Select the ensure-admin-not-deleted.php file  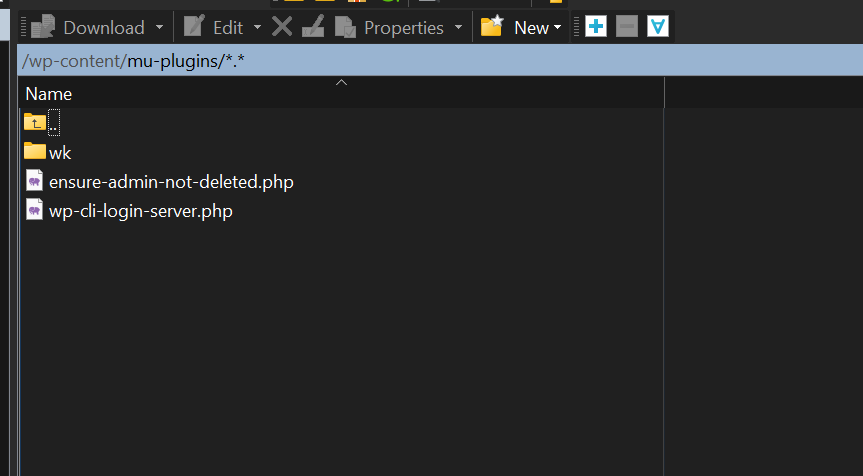pos(170,182)
